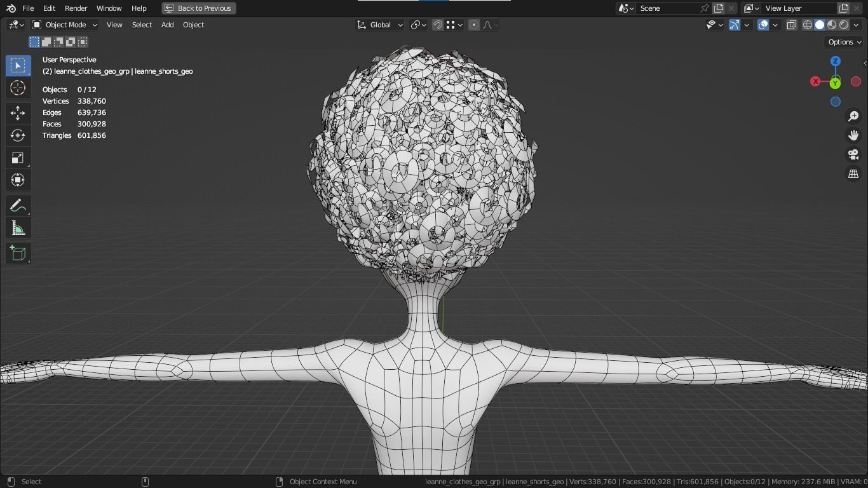The height and width of the screenshot is (488, 868).
Task: Switch perspective/orthographic grid icon
Action: [x=853, y=173]
